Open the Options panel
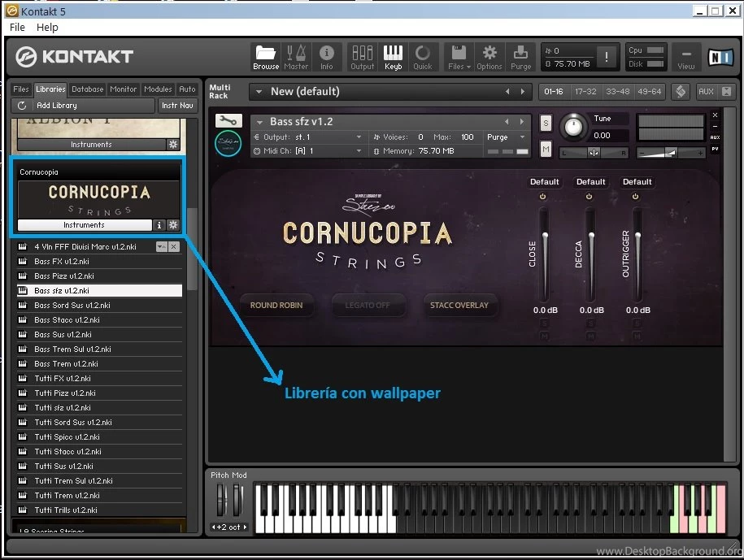Image resolution: width=744 pixels, height=560 pixels. [489, 55]
